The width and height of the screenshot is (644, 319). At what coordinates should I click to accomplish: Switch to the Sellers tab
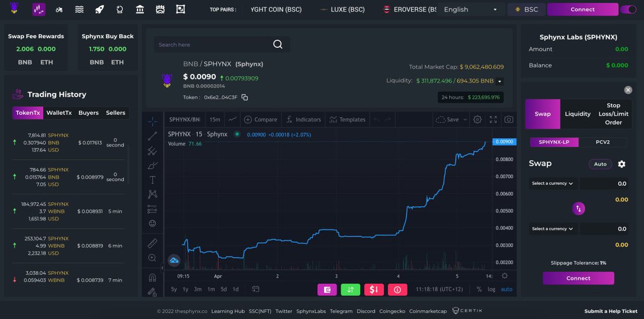pyautogui.click(x=115, y=113)
